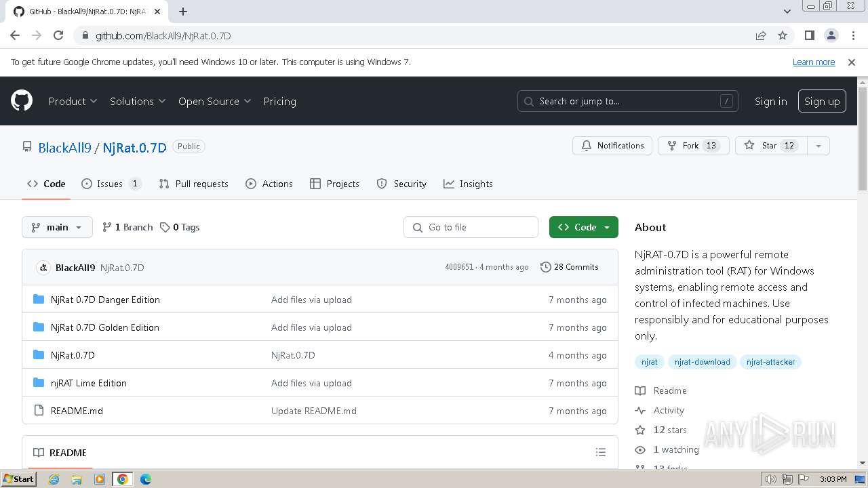Screen dimensions: 868x488
Task: Open Chrome three-dot menu
Action: click(852, 35)
